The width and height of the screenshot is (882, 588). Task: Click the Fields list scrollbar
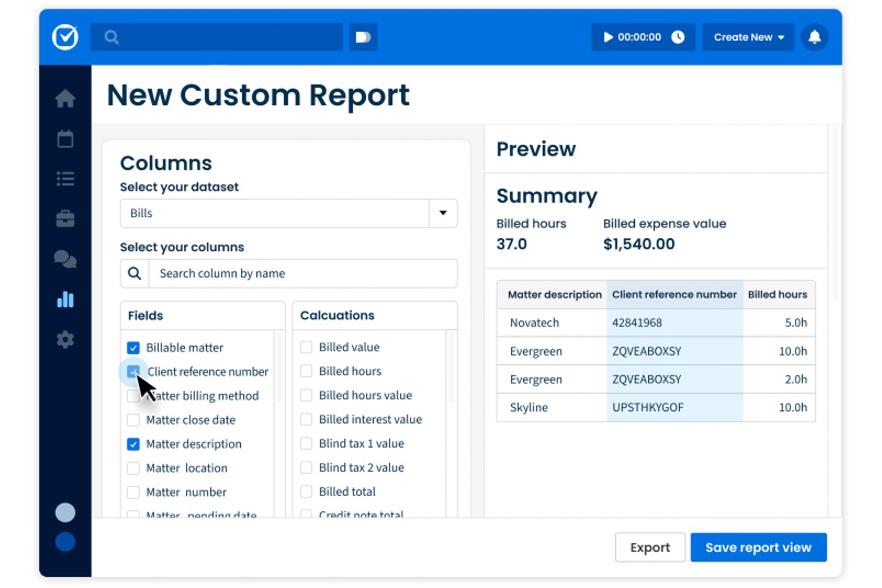tap(278, 367)
